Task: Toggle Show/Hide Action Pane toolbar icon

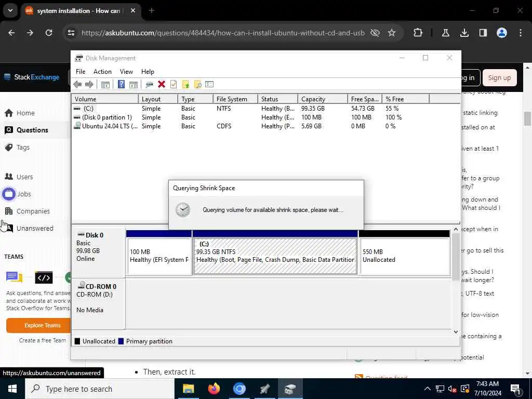Action: click(134, 85)
